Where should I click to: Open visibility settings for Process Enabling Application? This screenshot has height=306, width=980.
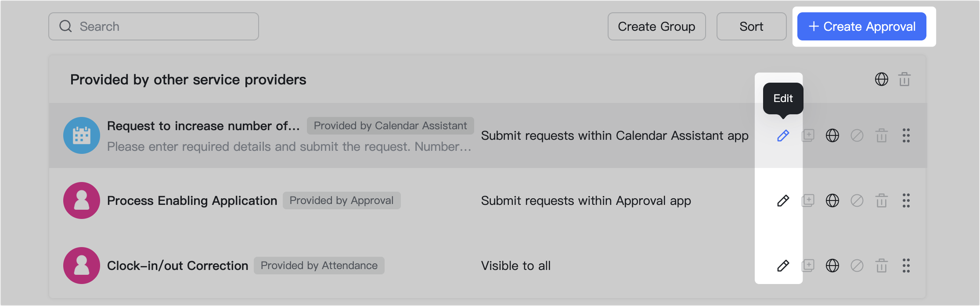point(832,201)
